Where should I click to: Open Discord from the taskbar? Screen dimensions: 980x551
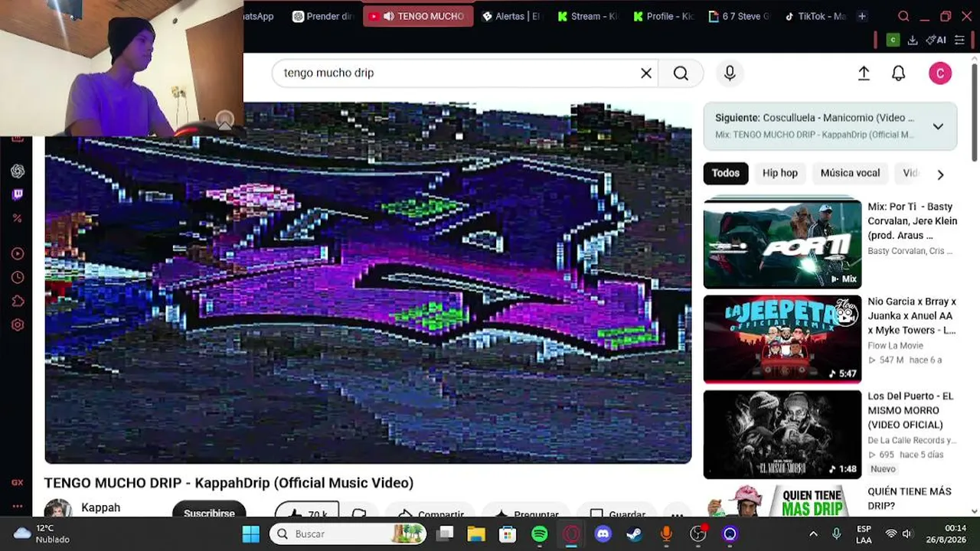[603, 533]
